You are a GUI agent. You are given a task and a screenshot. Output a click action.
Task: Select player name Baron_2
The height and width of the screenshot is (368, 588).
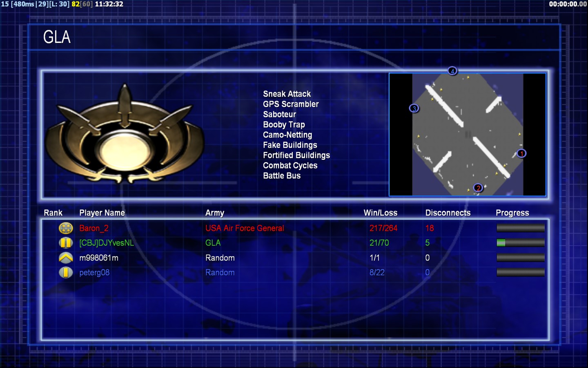[94, 228]
